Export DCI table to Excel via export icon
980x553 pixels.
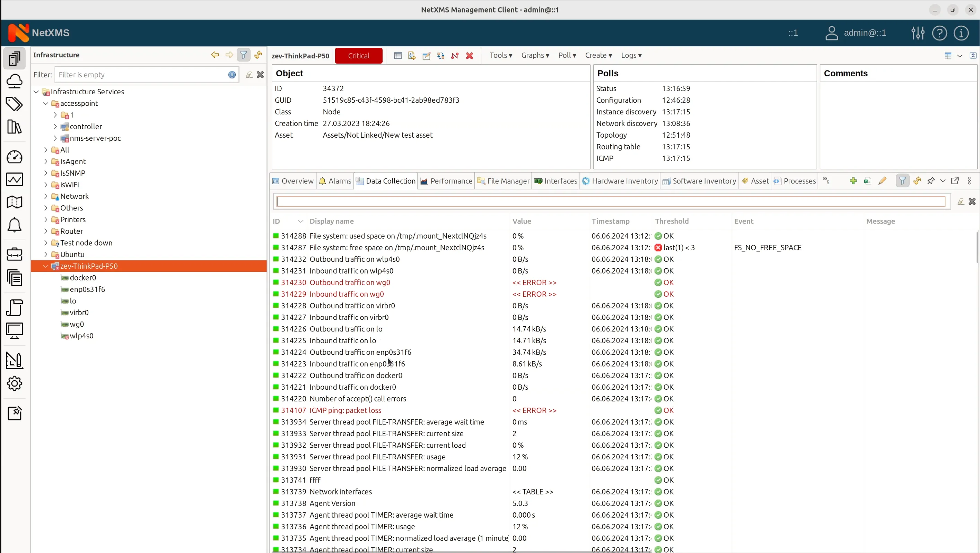[x=867, y=181]
